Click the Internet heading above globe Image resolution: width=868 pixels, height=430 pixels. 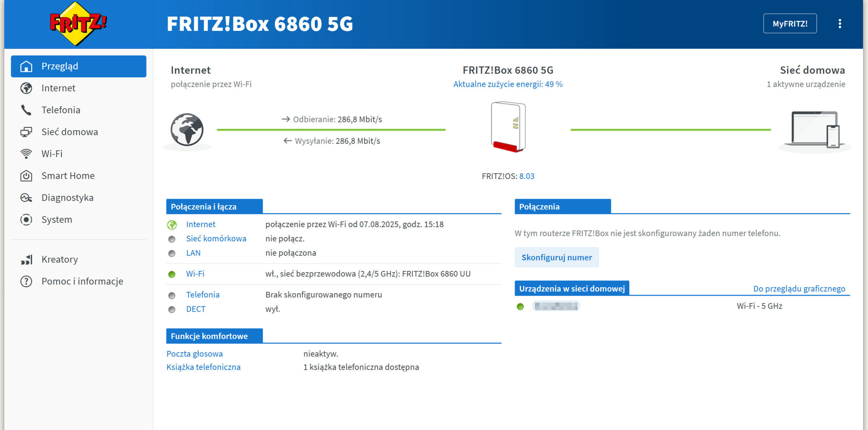point(191,70)
